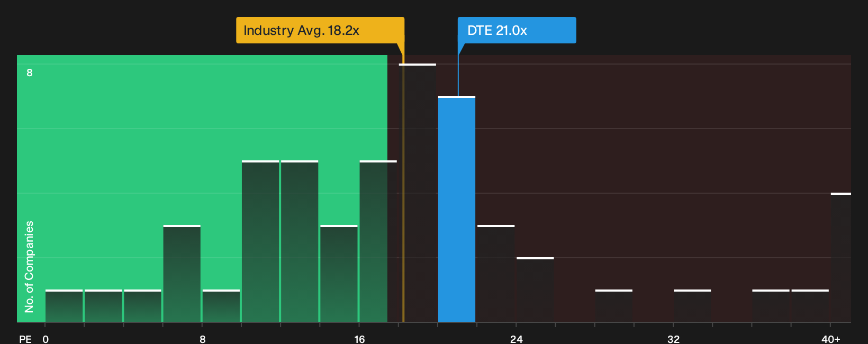Click the x-axis label 16
Image resolution: width=868 pixels, height=344 pixels.
click(x=359, y=339)
